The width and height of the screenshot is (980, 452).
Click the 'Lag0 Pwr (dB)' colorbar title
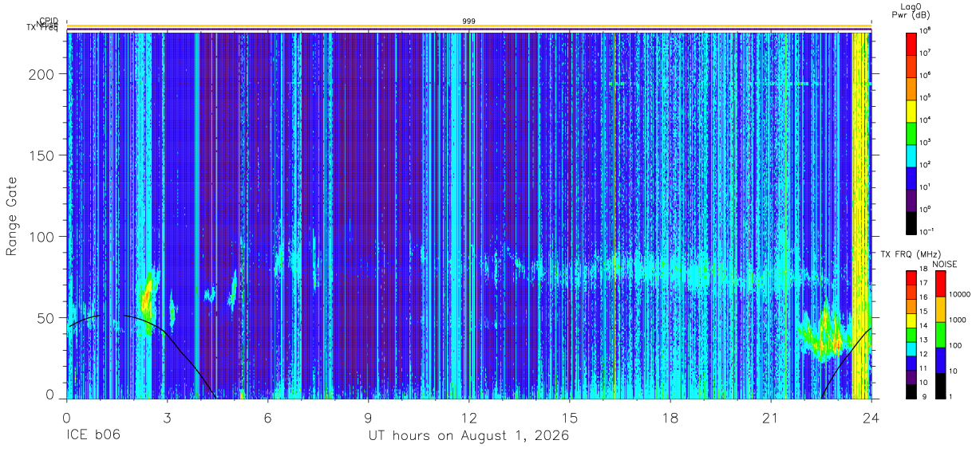coord(911,10)
